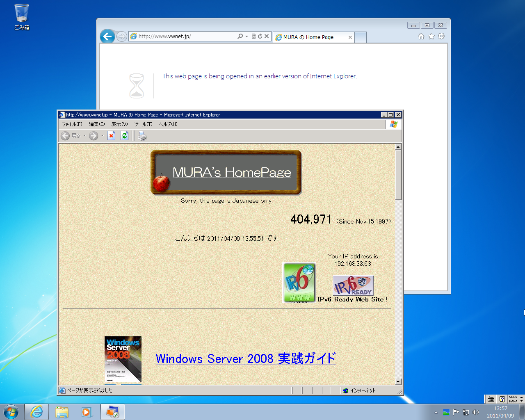Click the こんにちは 2011/04/09 greeting text
The width and height of the screenshot is (525, 420).
(226, 238)
